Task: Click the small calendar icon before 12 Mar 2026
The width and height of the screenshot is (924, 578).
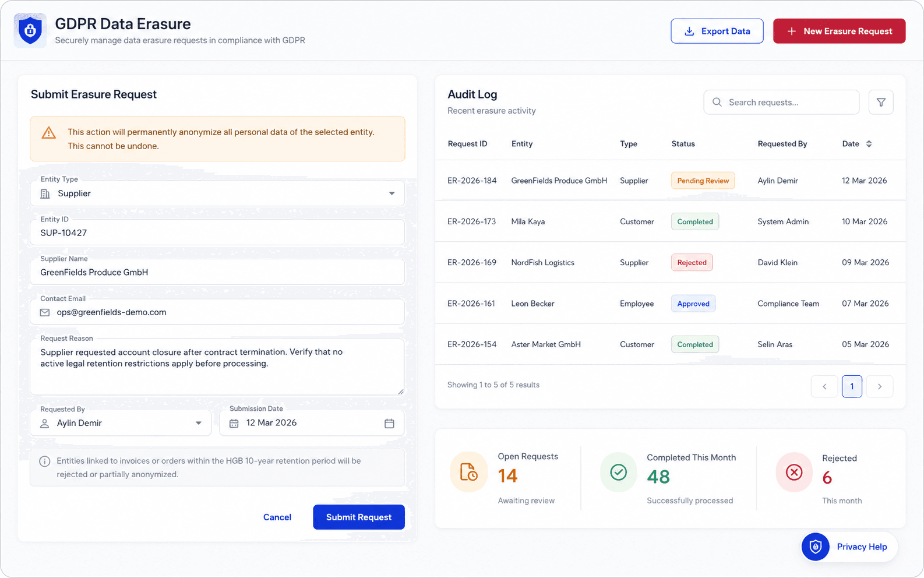Action: [234, 424]
